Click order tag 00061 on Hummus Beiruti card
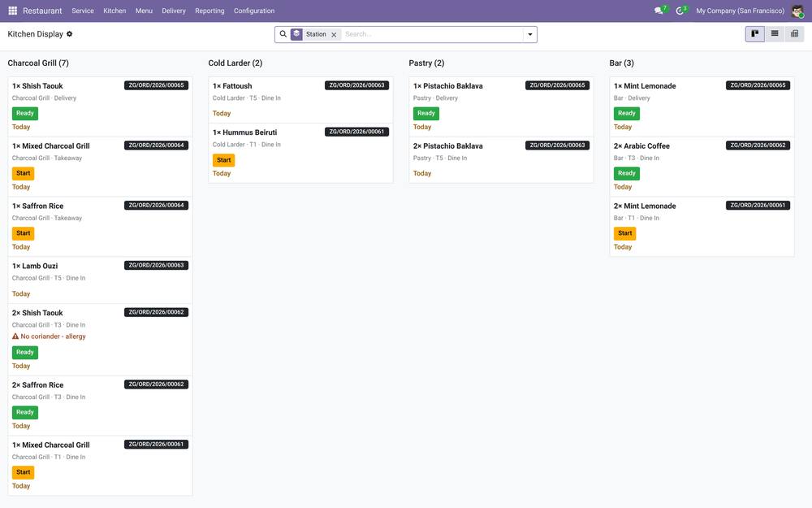 coord(356,132)
